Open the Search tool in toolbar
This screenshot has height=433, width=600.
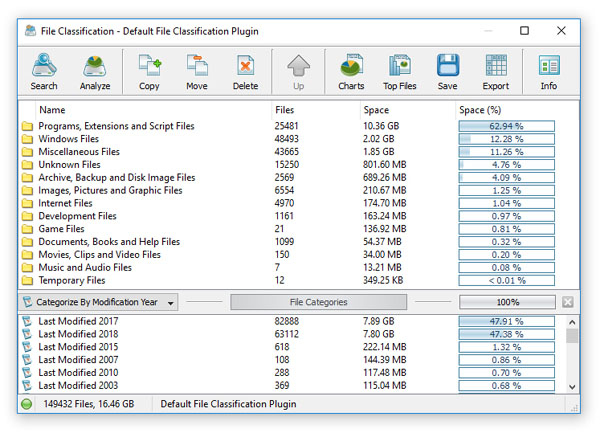[44, 72]
